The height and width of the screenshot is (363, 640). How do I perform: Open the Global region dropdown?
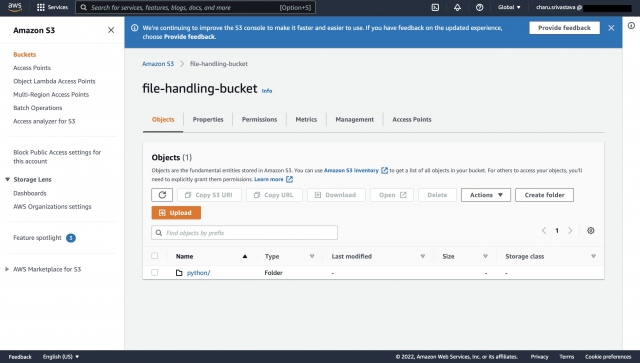509,7
